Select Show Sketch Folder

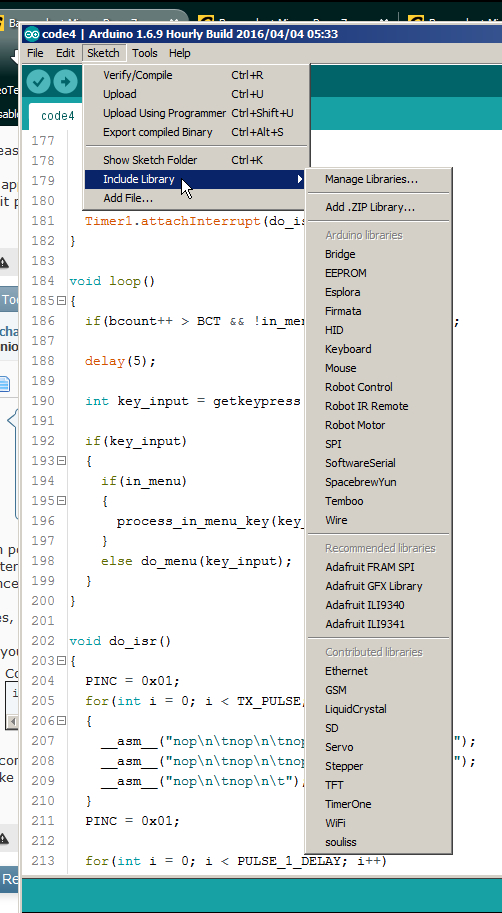(196, 160)
